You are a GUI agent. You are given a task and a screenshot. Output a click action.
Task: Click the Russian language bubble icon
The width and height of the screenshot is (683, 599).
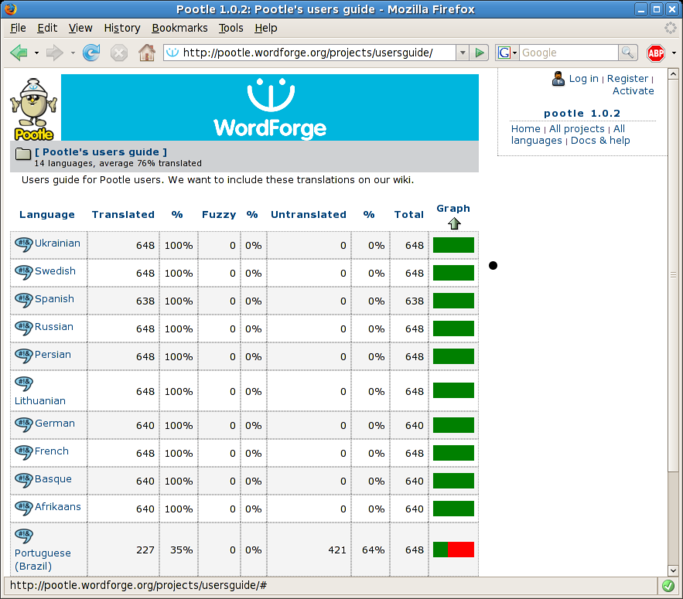click(x=24, y=328)
